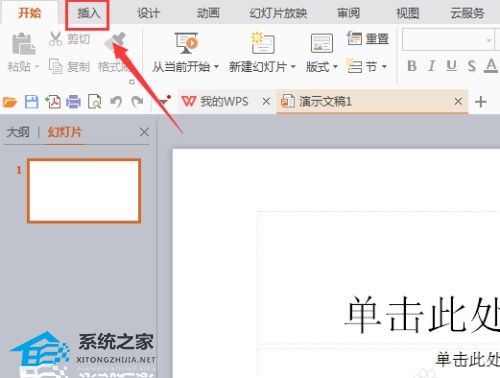Toggle text shadow S
The height and width of the screenshot is (378, 500).
coord(471,66)
